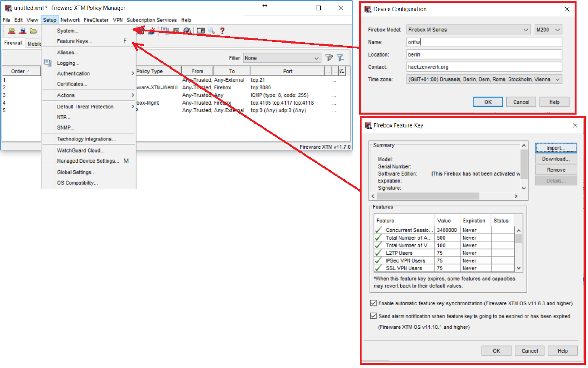
Task: Click the red question mark help icon
Action: click(223, 31)
